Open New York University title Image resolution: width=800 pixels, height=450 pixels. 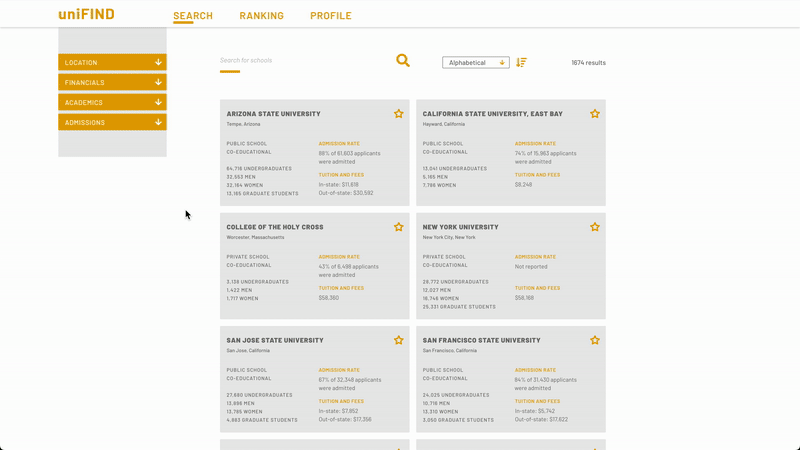460,227
